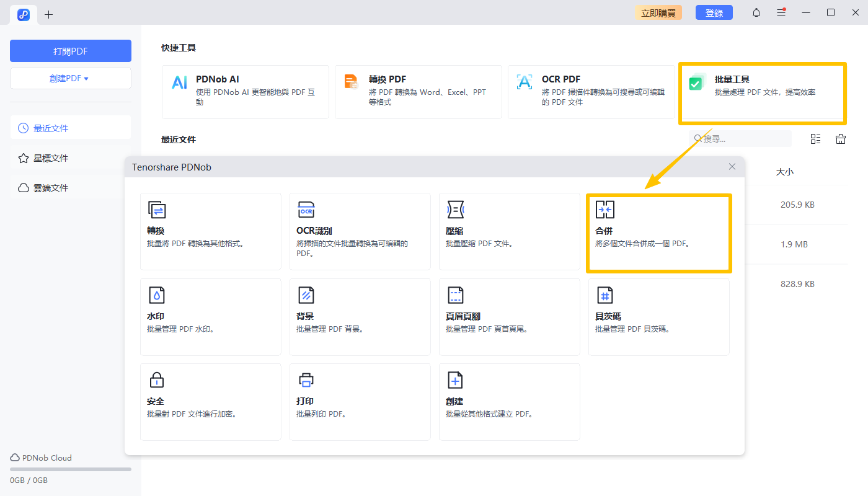The image size is (868, 496).
Task: Close the Tenorshare PDNob dialog
Action: tap(732, 167)
